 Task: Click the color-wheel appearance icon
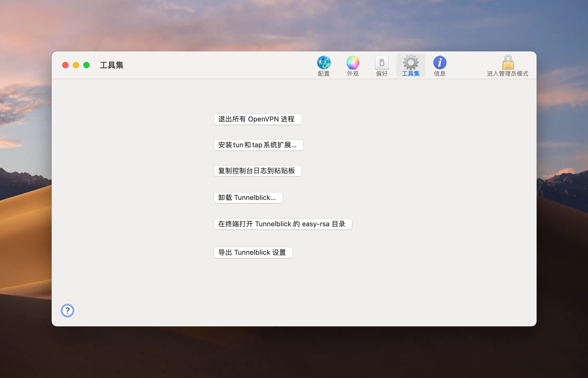(x=353, y=62)
